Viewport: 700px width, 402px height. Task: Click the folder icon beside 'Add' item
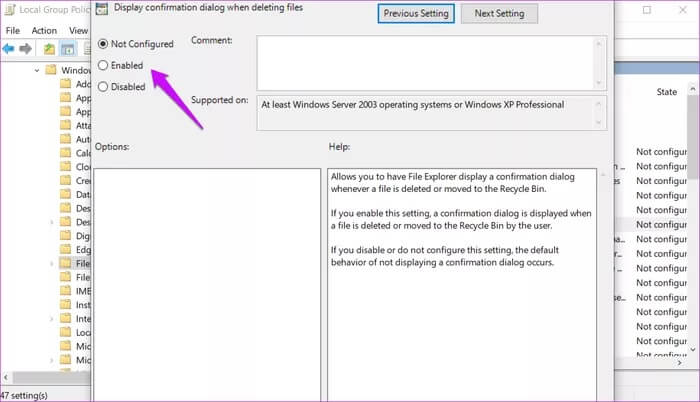click(66, 84)
